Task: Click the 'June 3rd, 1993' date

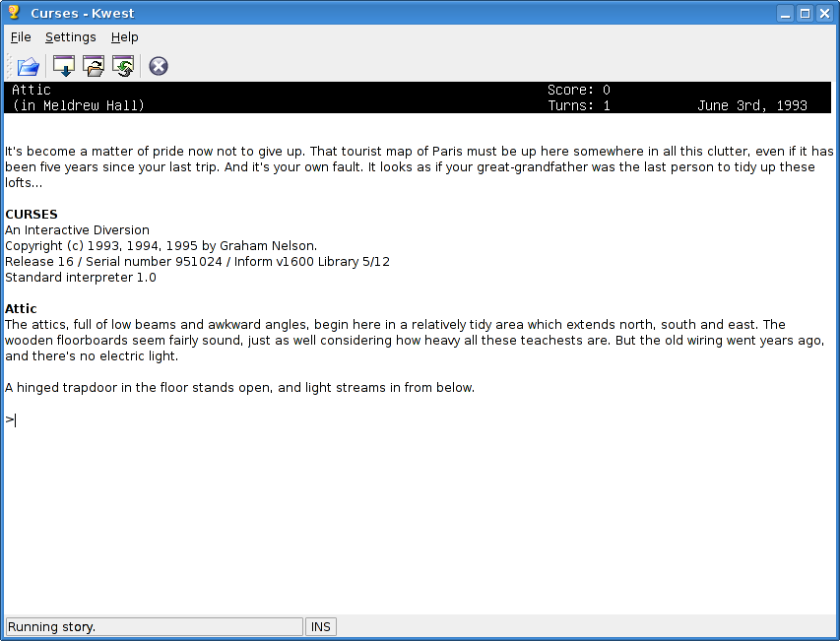Action: (x=751, y=105)
